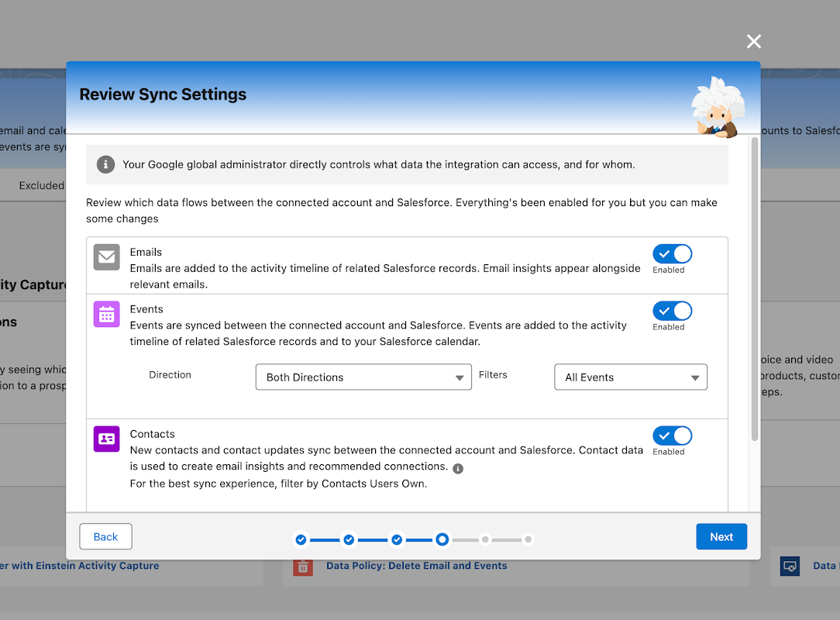Click the Back button
840x620 pixels.
[105, 536]
